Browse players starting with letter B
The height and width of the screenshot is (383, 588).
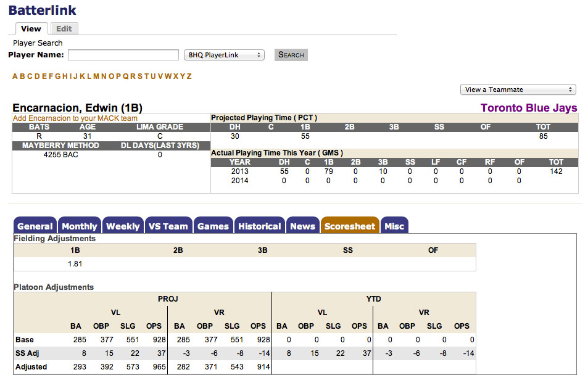click(x=22, y=76)
